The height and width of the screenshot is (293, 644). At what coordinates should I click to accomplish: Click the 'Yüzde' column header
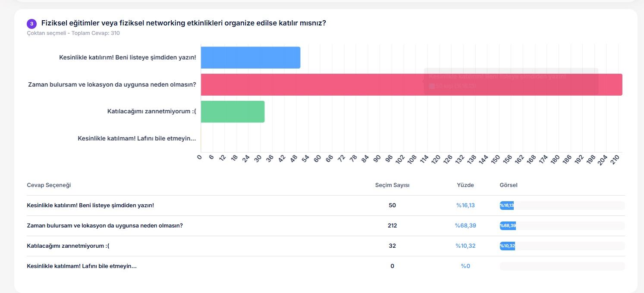click(x=465, y=185)
